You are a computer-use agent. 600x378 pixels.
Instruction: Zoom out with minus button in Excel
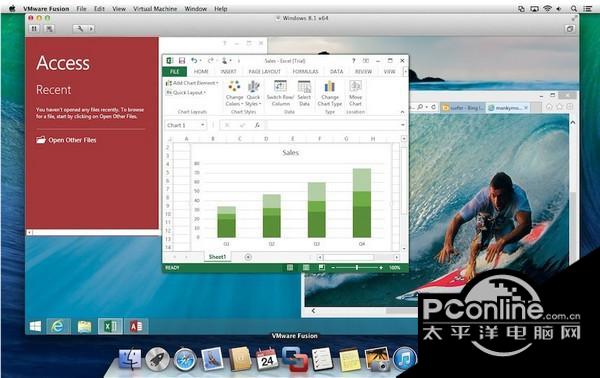[333, 267]
